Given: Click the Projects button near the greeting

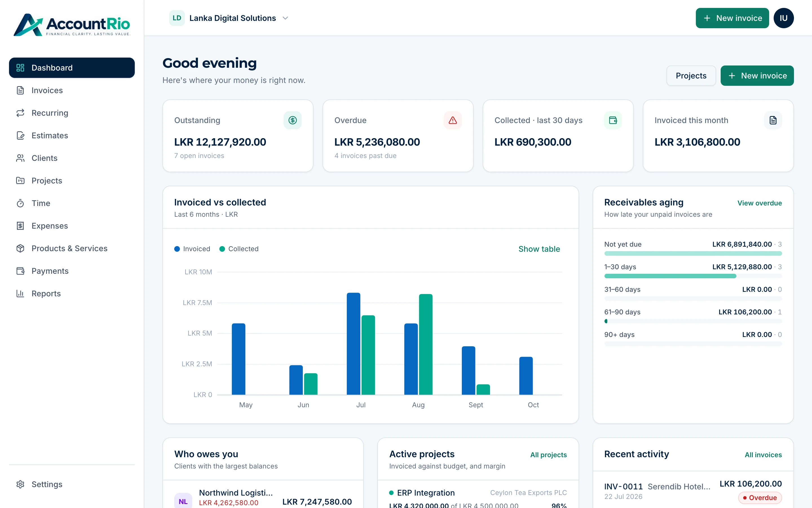Looking at the screenshot, I should [x=691, y=76].
